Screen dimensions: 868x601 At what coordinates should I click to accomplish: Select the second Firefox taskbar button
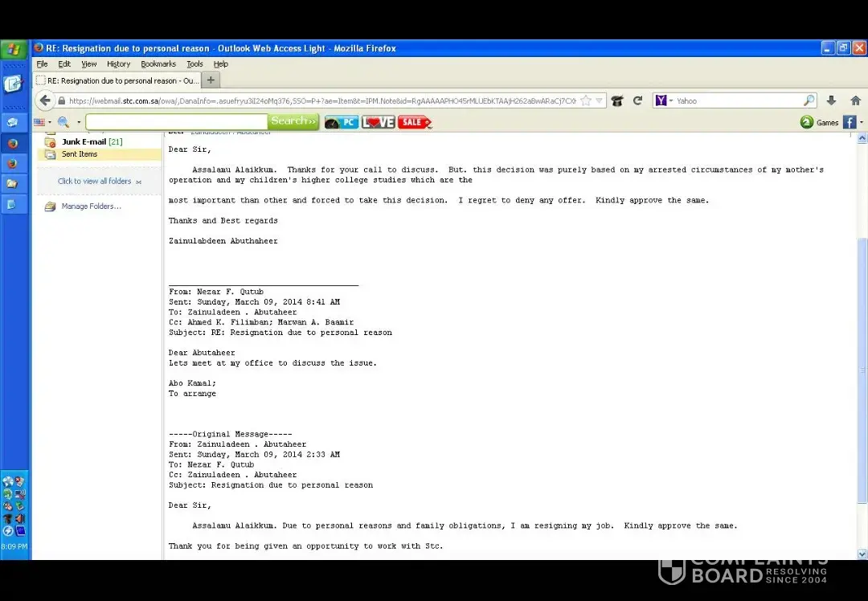click(x=13, y=164)
